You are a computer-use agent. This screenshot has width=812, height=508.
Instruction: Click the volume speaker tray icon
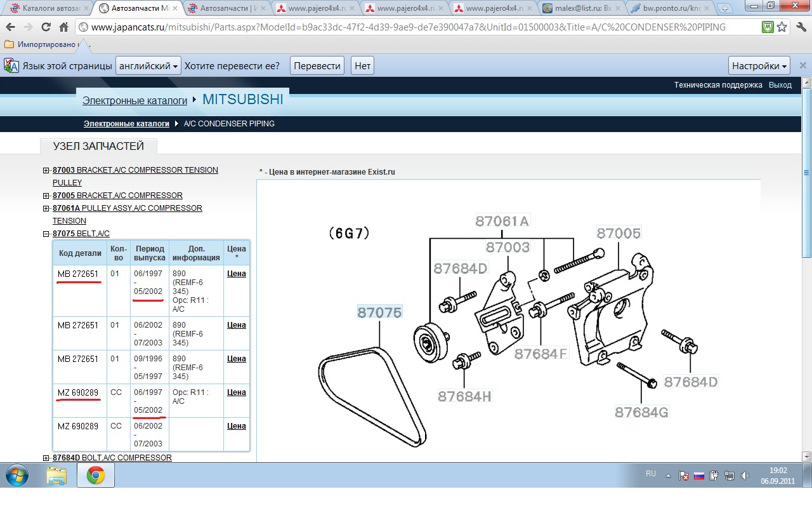click(x=745, y=475)
